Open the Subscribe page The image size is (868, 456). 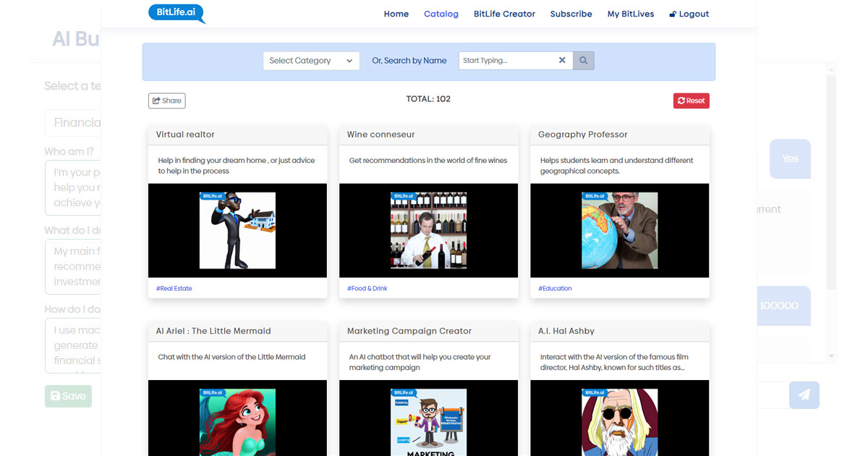pyautogui.click(x=571, y=14)
